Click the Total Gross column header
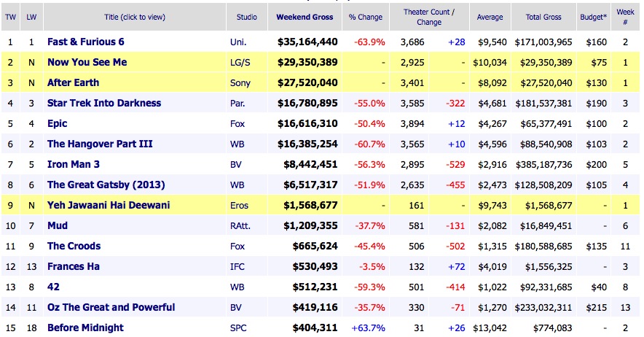This screenshot has height=337, width=644. tap(543, 18)
